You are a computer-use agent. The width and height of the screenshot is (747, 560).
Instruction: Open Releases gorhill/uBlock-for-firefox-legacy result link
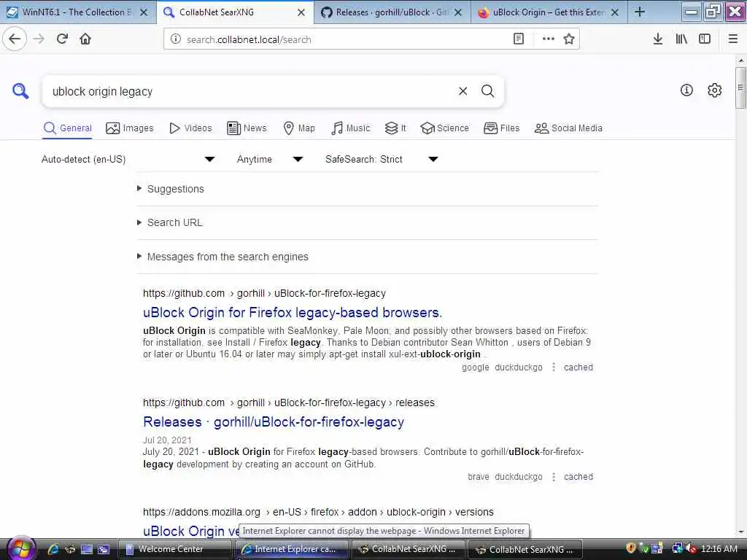[274, 422]
